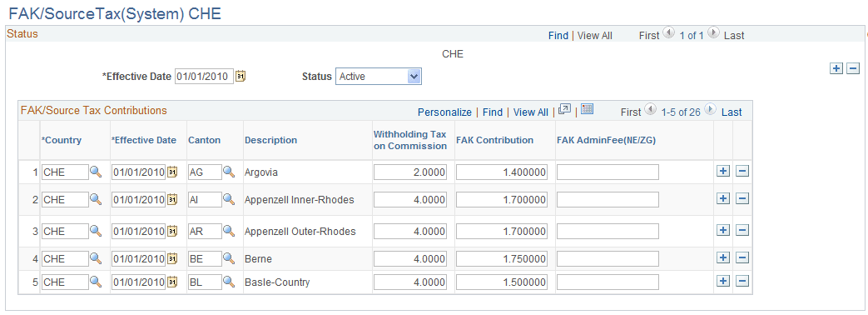868x315 pixels.
Task: Download contributions grid to spreadsheet icon
Action: pos(588,108)
